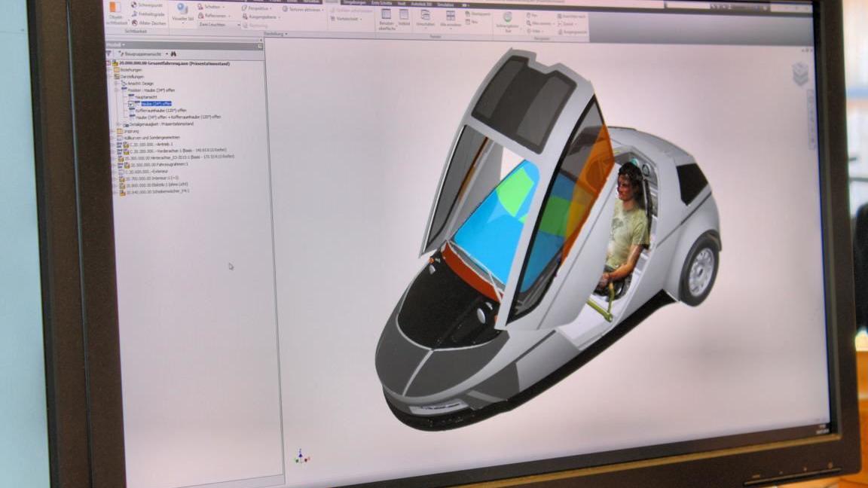868x488 pixels.
Task: Click the binoculars search icon in browser
Action: (x=173, y=54)
